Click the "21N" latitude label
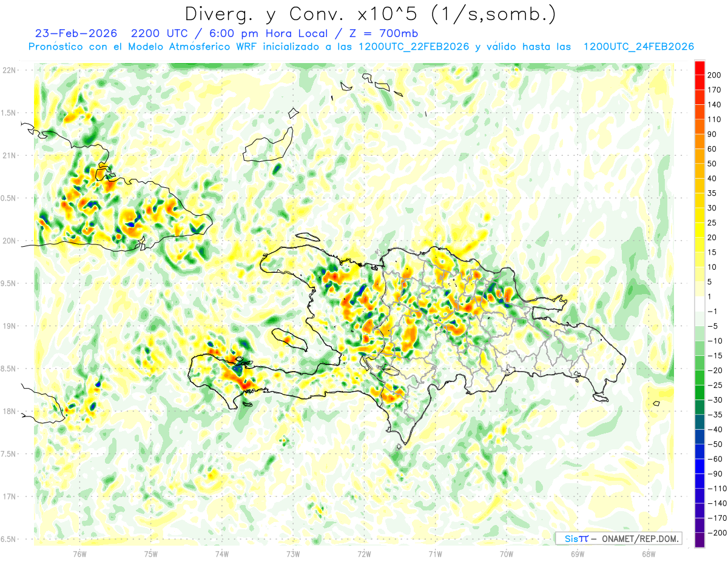The height and width of the screenshot is (562, 728). pyautogui.click(x=8, y=155)
